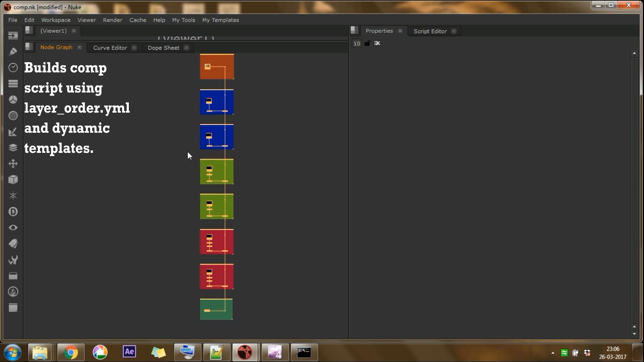The image size is (644, 362).
Task: Open the Node Graph pane content menu icon
Action: (x=29, y=47)
